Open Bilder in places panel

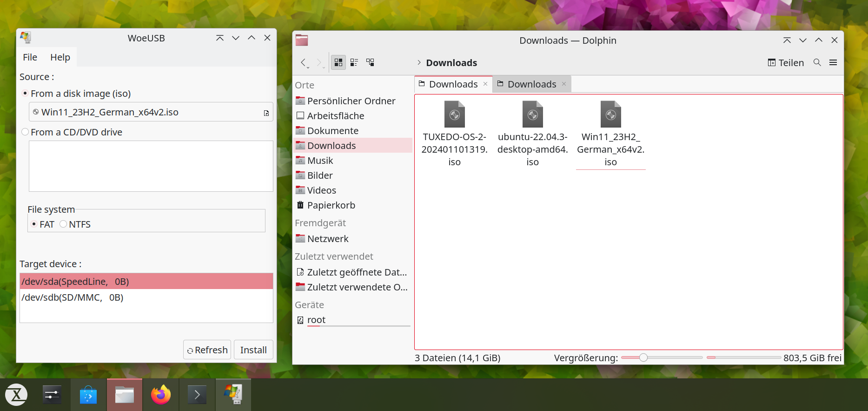pos(353,175)
